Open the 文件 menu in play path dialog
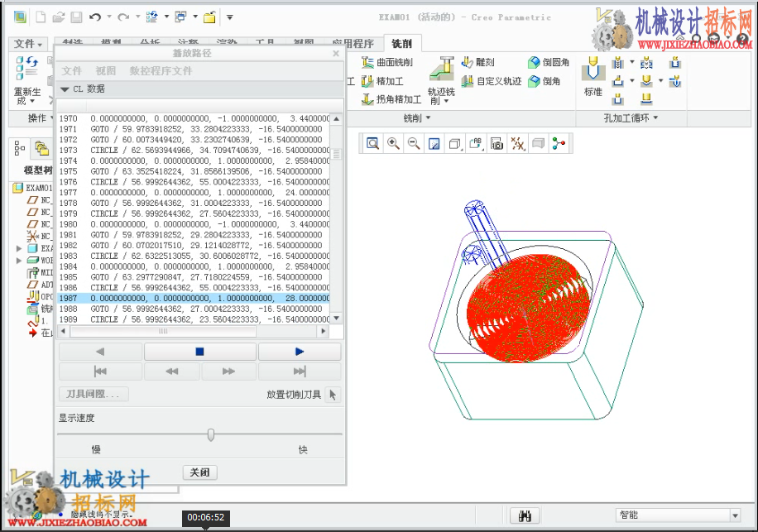 tap(71, 71)
